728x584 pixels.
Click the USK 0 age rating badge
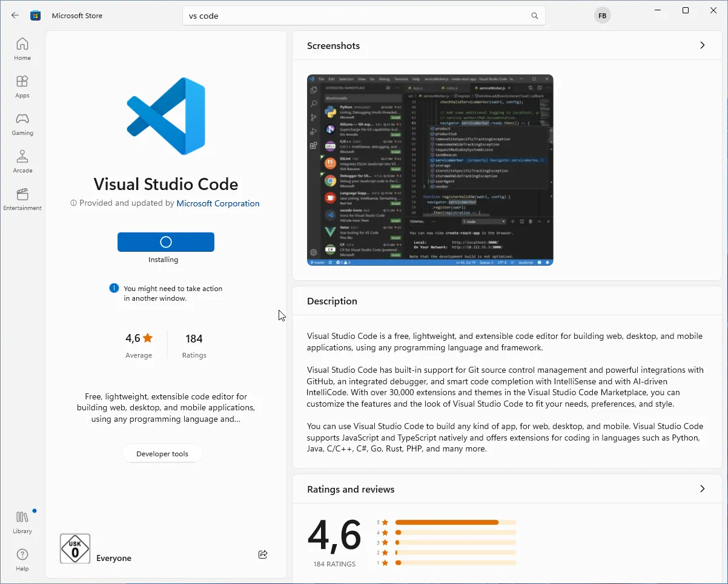click(x=74, y=548)
